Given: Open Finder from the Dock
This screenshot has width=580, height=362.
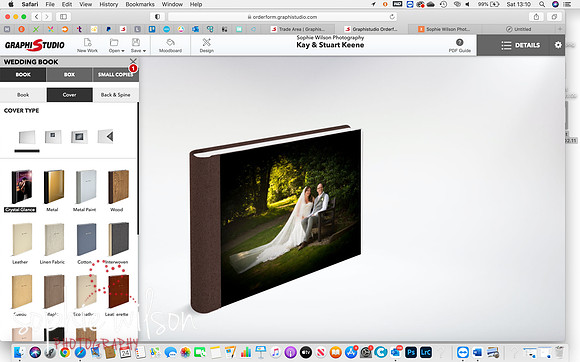Looking at the screenshot, I should (x=19, y=352).
